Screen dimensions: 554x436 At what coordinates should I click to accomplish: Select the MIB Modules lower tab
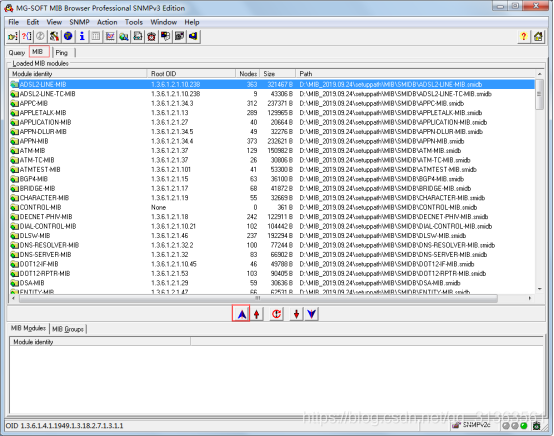28,328
